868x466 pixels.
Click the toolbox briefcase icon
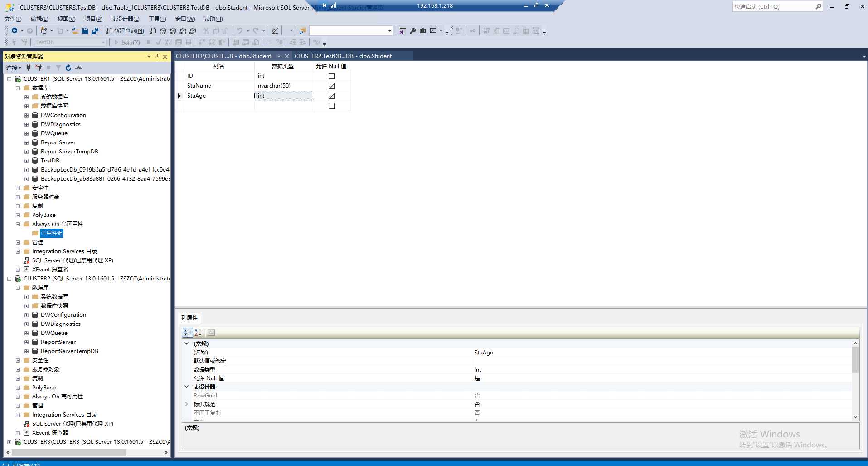[x=423, y=31]
